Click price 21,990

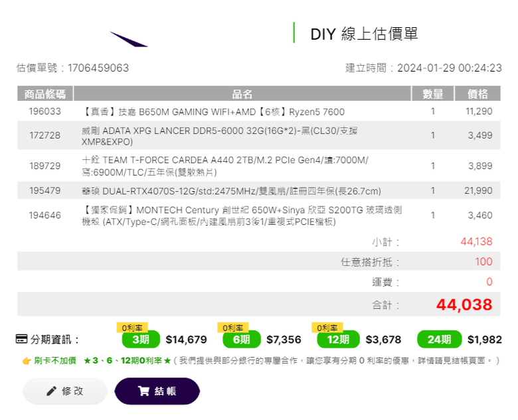(x=478, y=190)
